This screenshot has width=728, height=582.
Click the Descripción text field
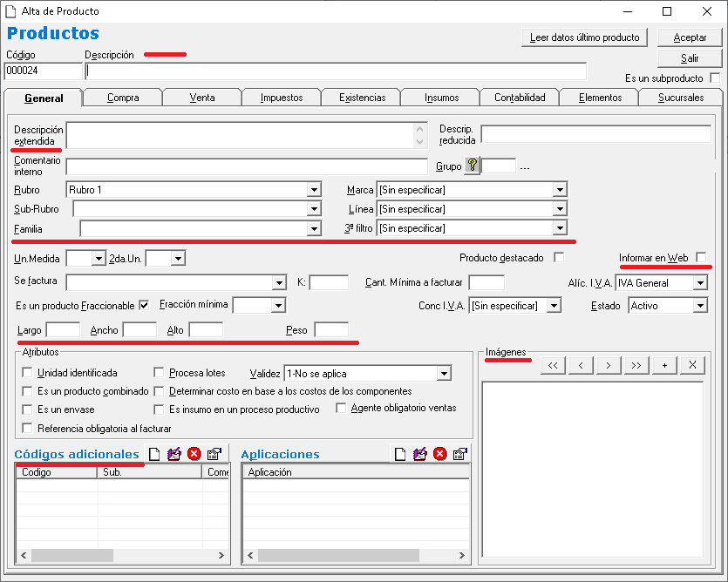click(x=336, y=71)
